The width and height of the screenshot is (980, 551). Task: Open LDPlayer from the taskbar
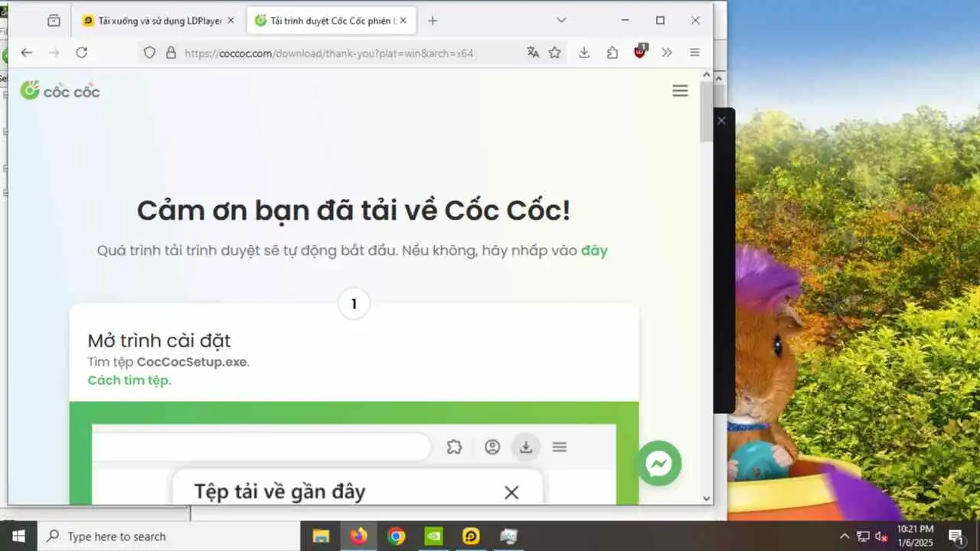(471, 536)
